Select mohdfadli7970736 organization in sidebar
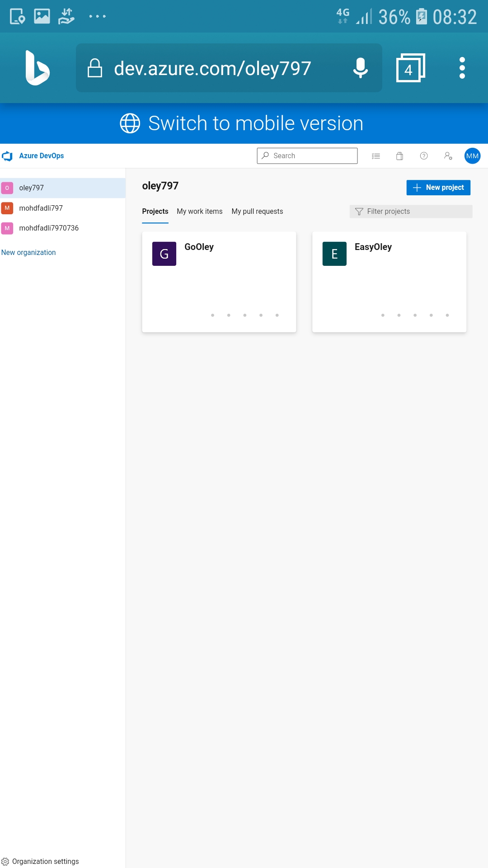 [63, 228]
